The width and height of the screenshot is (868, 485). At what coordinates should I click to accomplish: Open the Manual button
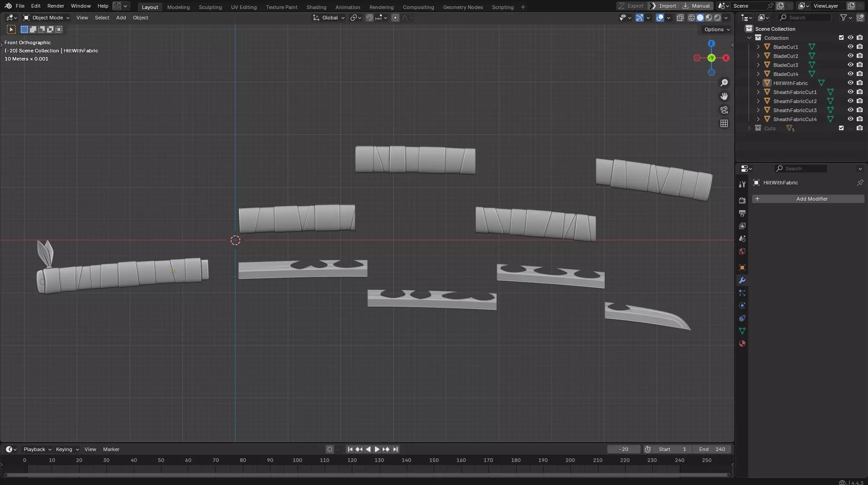coord(696,6)
